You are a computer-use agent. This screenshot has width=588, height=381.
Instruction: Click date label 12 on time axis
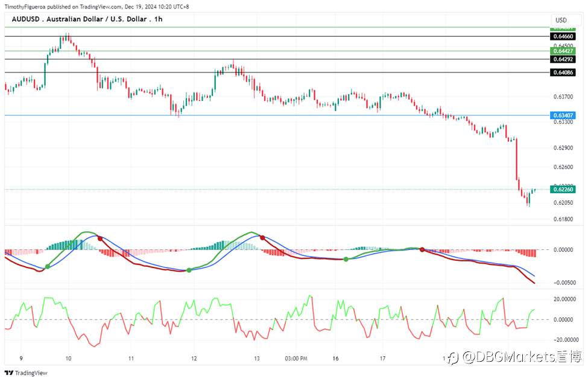(194, 359)
